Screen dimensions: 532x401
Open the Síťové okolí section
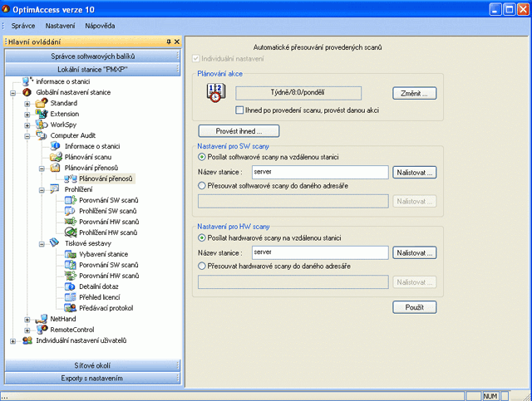92,365
